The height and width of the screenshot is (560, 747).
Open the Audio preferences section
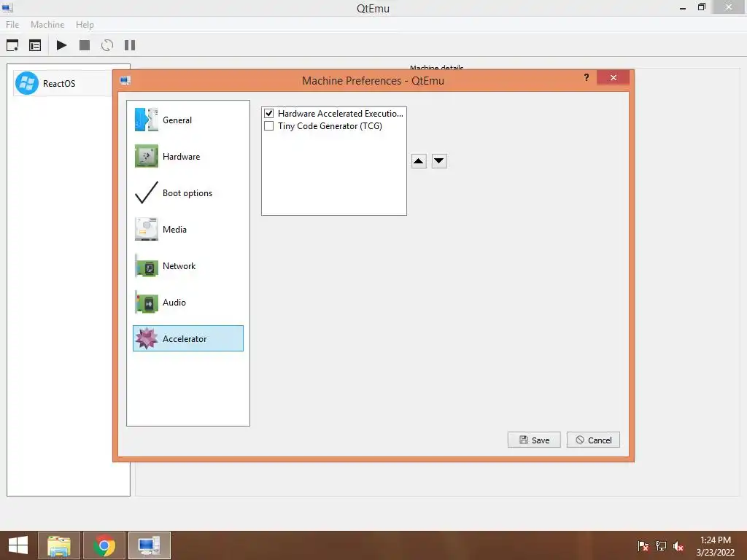pyautogui.click(x=188, y=303)
